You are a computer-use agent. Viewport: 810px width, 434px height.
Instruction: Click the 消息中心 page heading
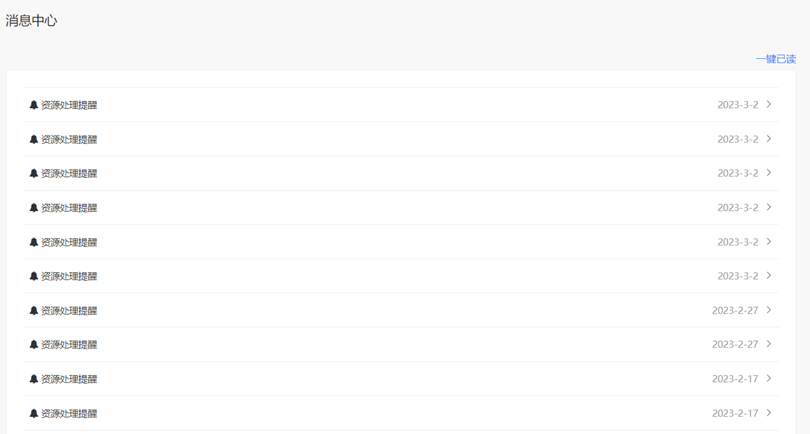point(31,21)
